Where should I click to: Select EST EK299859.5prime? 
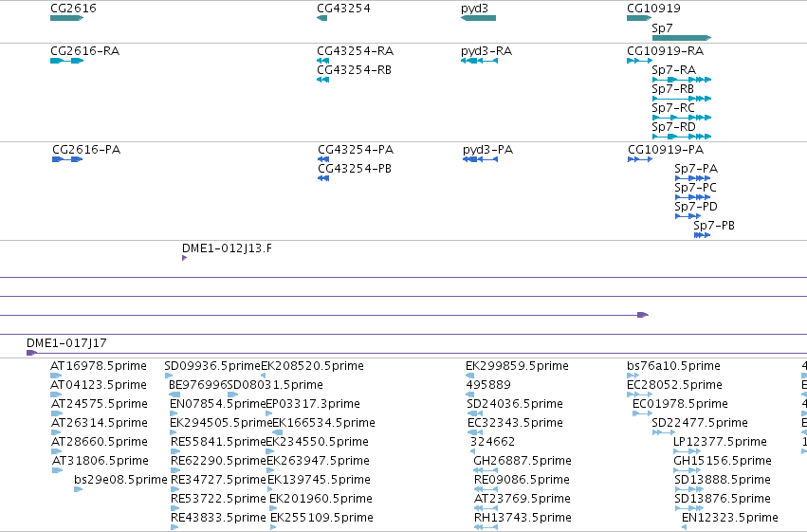click(x=469, y=376)
